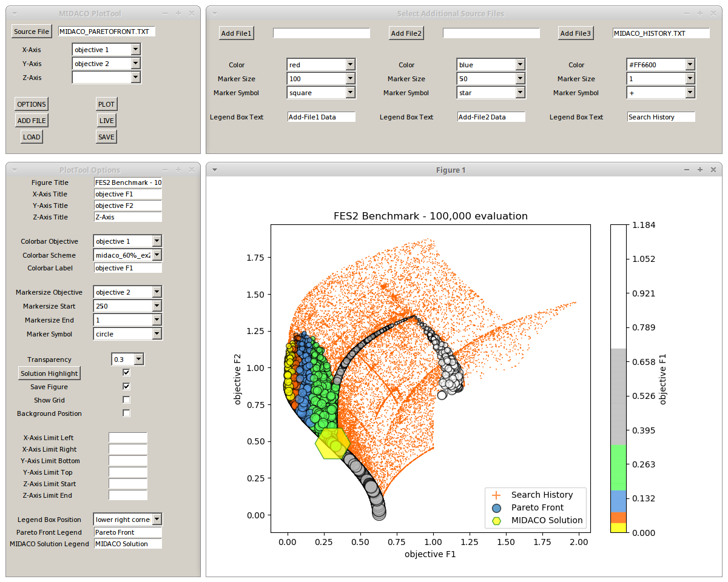Minimize the MIDACO PlotTool window
Screen dimensions: 728x582
coord(164,13)
